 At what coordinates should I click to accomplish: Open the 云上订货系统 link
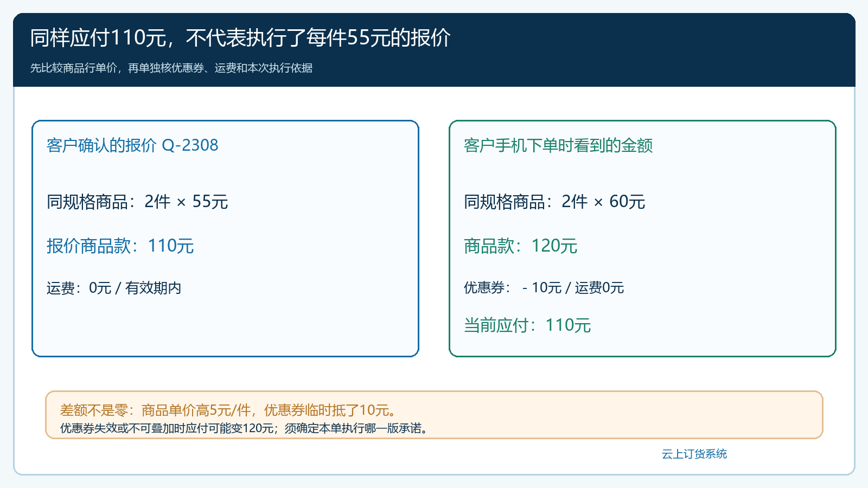pos(694,454)
